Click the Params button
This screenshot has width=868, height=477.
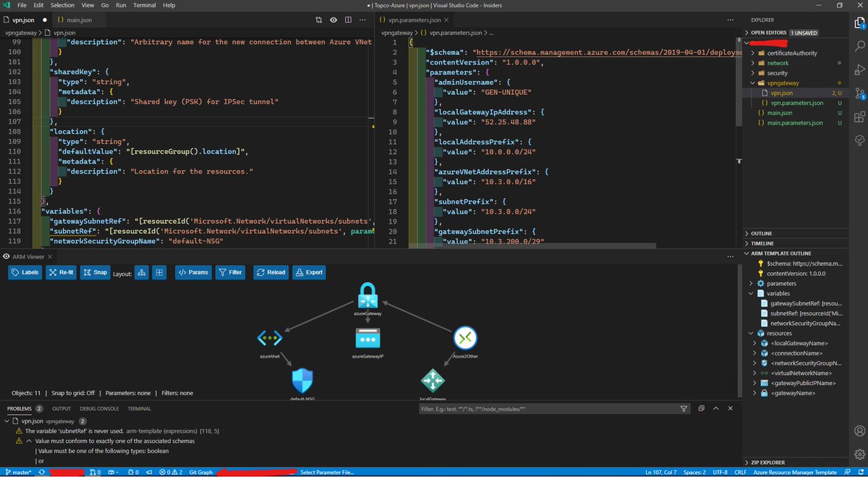tap(193, 272)
